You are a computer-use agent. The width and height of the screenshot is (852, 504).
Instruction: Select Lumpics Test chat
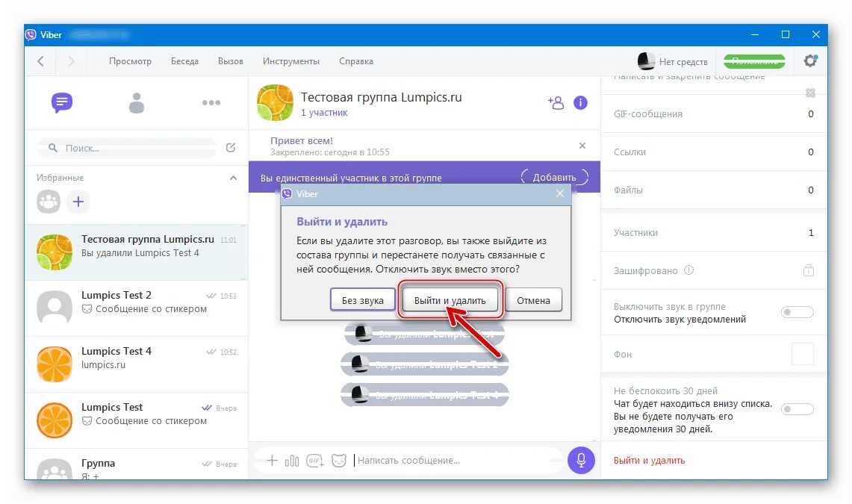coord(137,420)
